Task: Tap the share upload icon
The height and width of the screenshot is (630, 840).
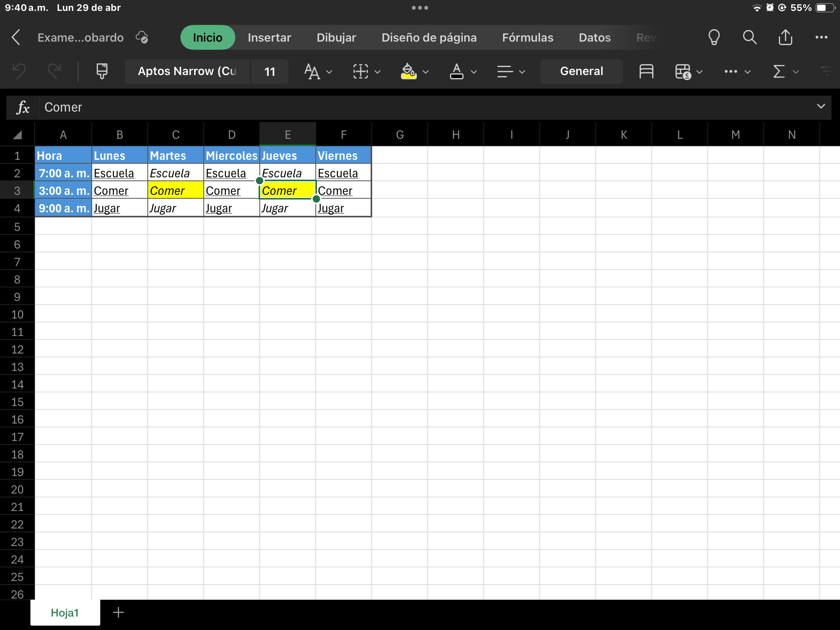Action: (x=785, y=38)
